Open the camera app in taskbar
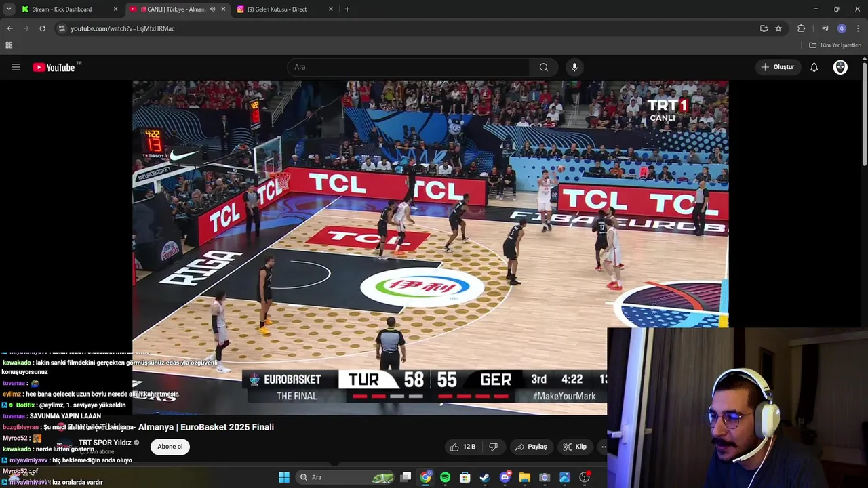The height and width of the screenshot is (488, 868). tap(545, 477)
